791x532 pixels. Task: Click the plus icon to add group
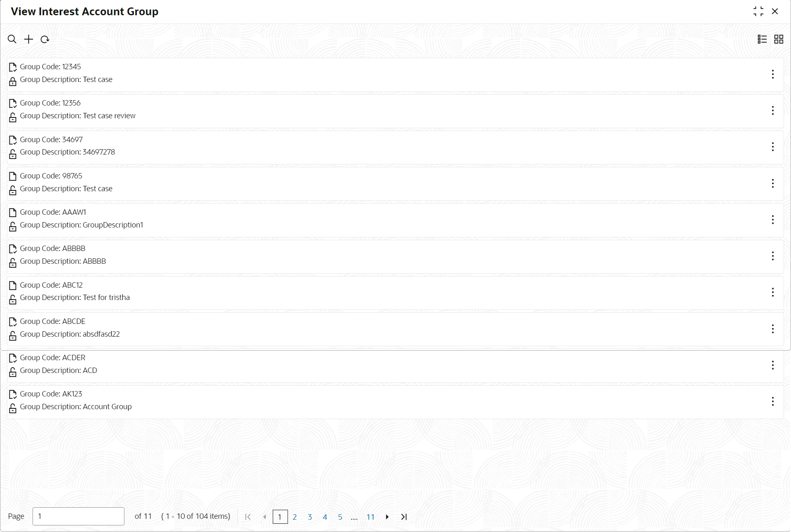click(x=28, y=40)
